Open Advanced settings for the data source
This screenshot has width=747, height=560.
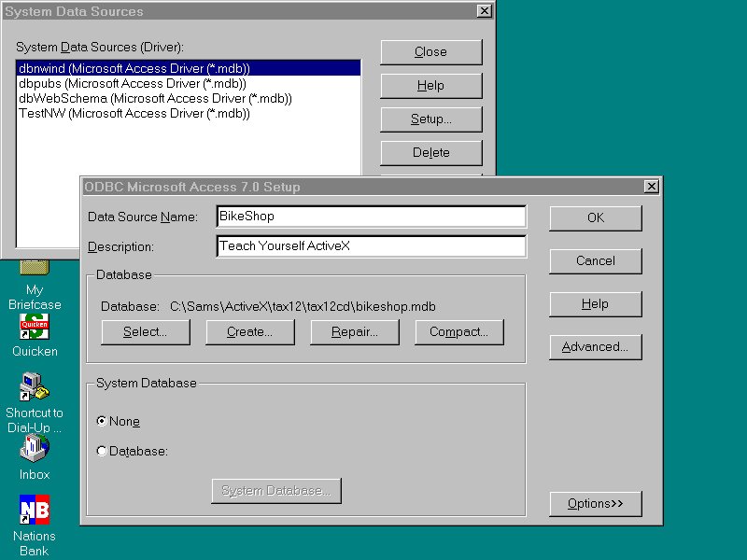[x=595, y=347]
